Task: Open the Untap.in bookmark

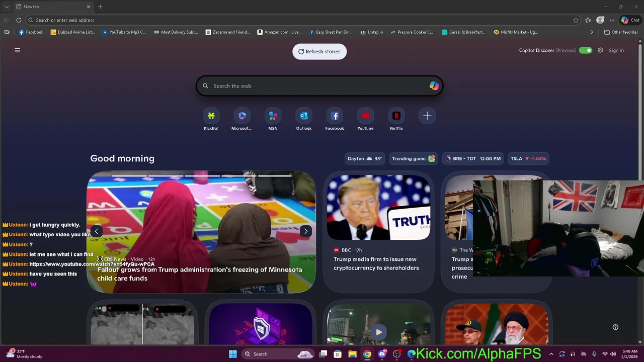Action: click(372, 32)
